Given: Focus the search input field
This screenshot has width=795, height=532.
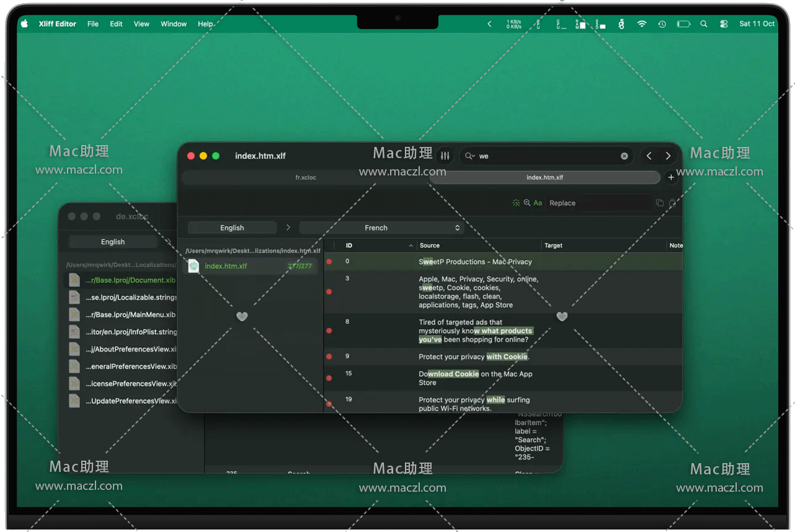Looking at the screenshot, I should point(548,156).
